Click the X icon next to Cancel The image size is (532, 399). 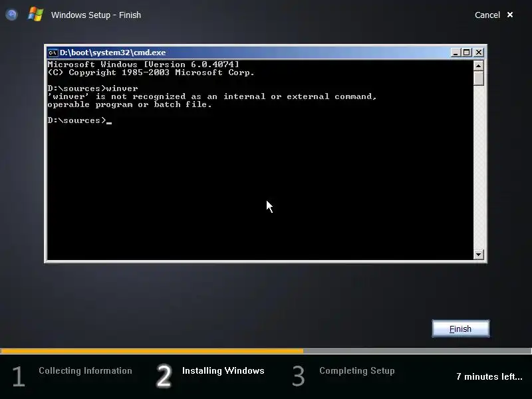tap(510, 15)
